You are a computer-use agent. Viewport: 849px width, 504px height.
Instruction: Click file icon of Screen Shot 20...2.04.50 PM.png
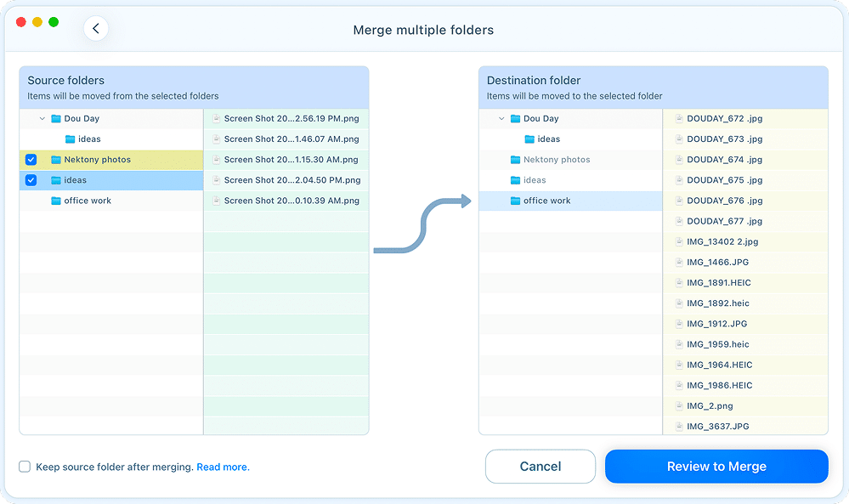[216, 180]
